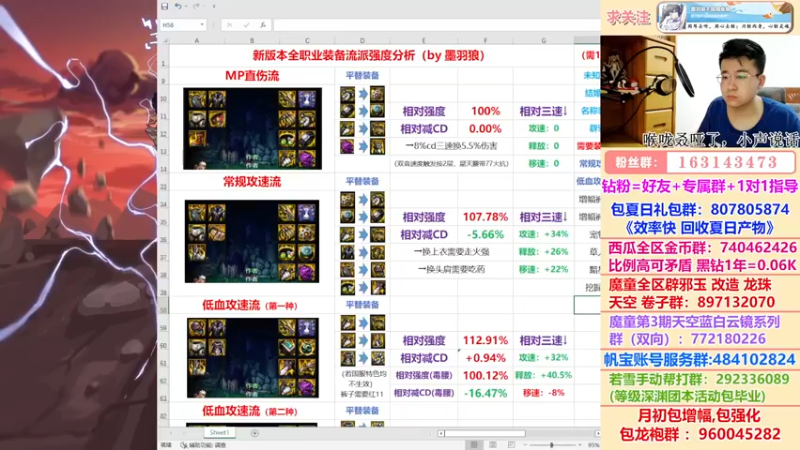Adjust the zoom slider handle
Viewport: 800px width, 450px height.
552,445
